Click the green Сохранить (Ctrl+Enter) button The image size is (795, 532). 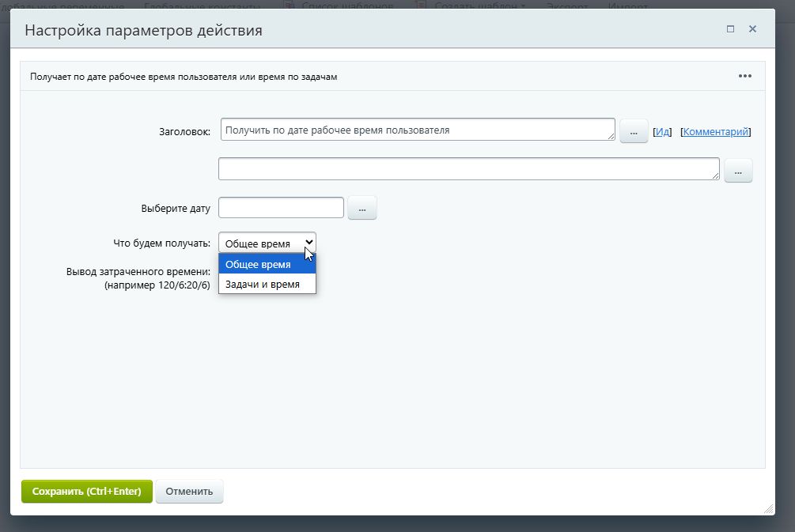pos(86,491)
